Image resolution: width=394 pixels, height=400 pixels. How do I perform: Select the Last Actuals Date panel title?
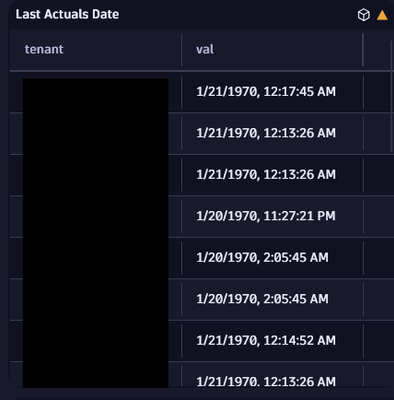coord(67,14)
